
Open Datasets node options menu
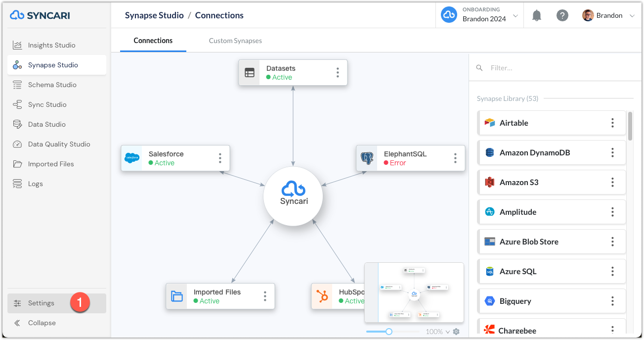point(338,73)
